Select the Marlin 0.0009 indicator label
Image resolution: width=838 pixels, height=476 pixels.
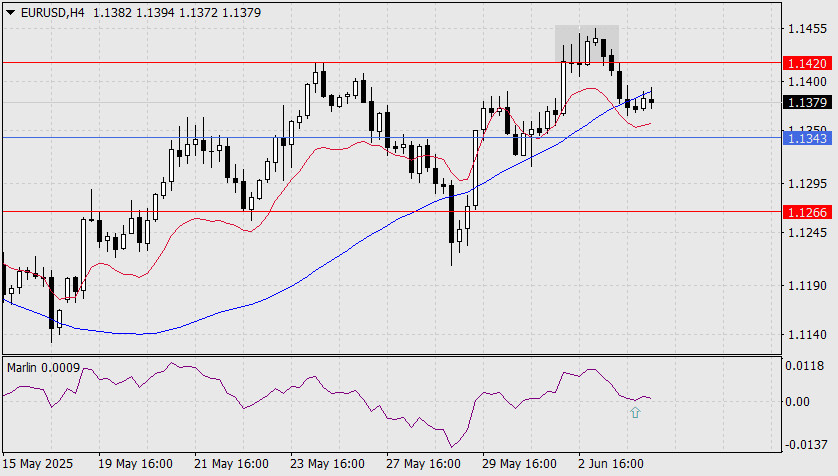coord(43,368)
